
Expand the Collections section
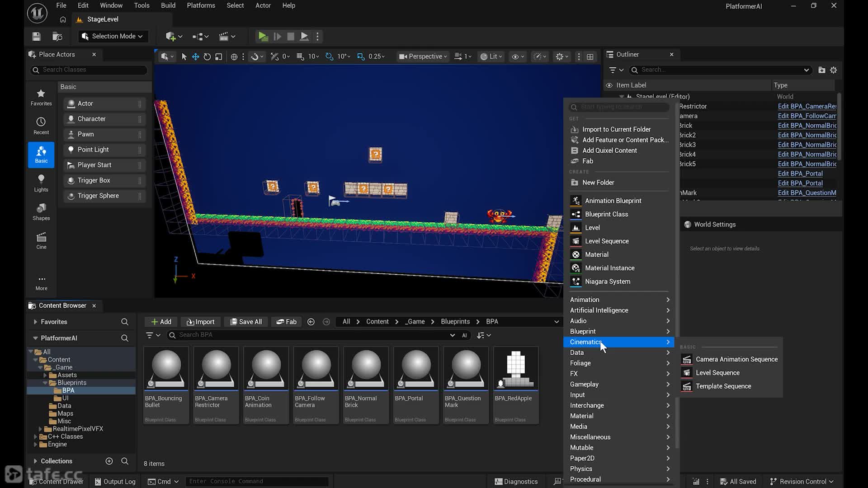(x=35, y=461)
